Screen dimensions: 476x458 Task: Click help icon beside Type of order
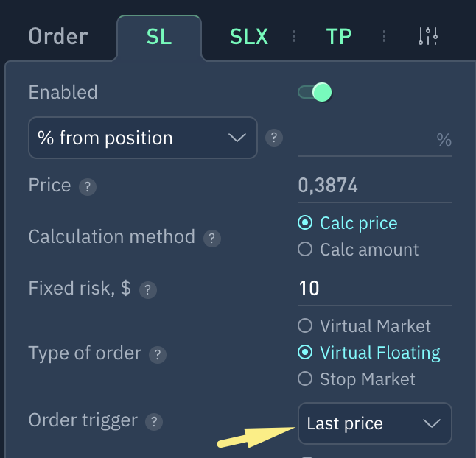click(158, 355)
